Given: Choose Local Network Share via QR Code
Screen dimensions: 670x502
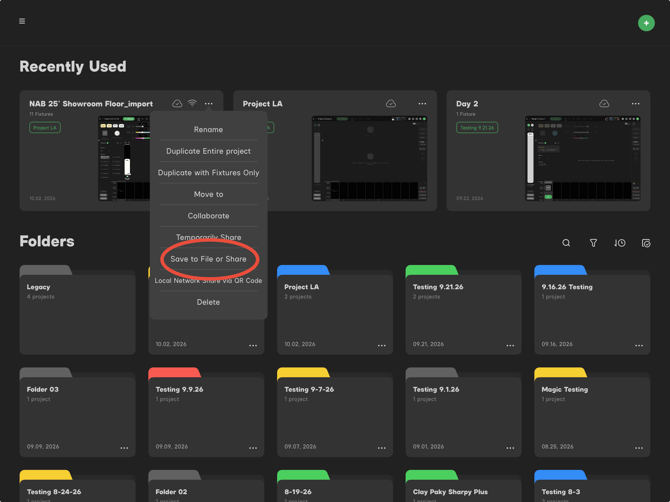Looking at the screenshot, I should 208,281.
